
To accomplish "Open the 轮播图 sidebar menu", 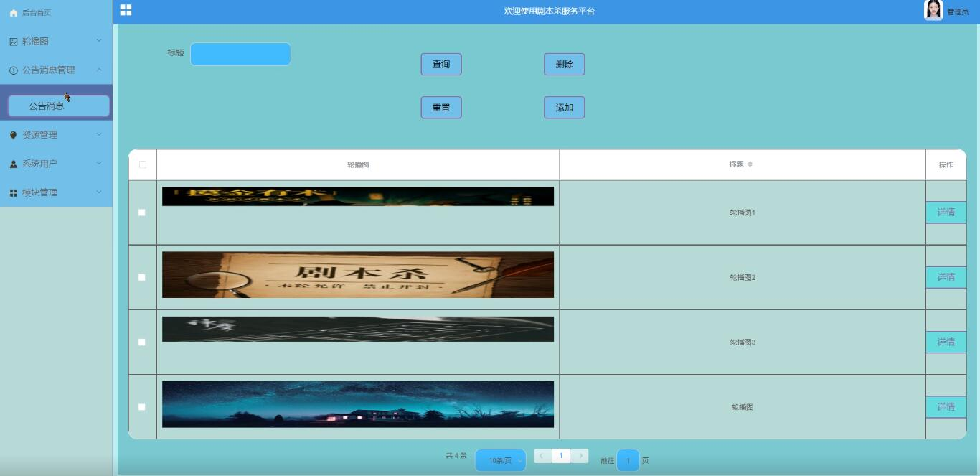I will (56, 42).
